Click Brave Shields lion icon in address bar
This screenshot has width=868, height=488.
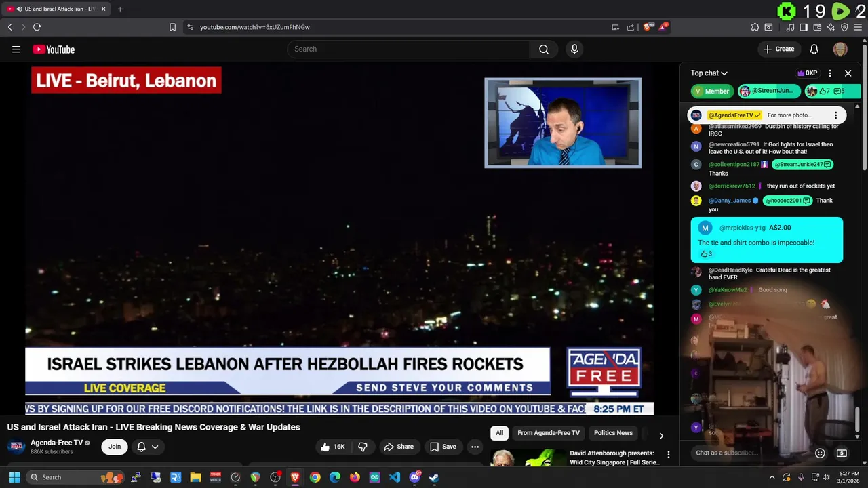coord(648,27)
